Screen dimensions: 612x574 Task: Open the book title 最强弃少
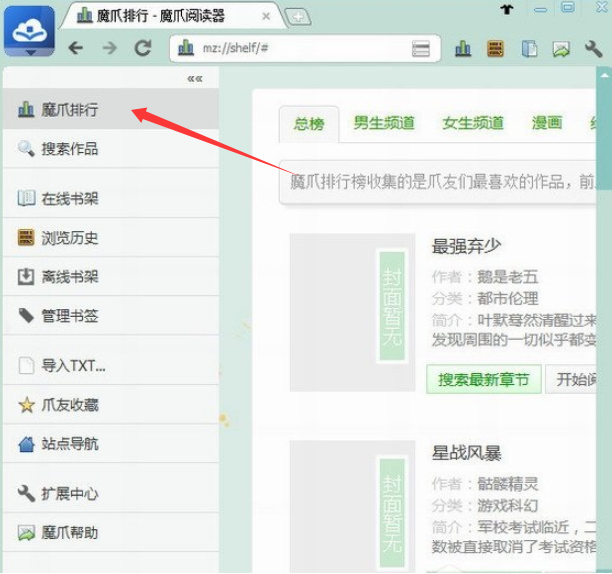[x=466, y=246]
